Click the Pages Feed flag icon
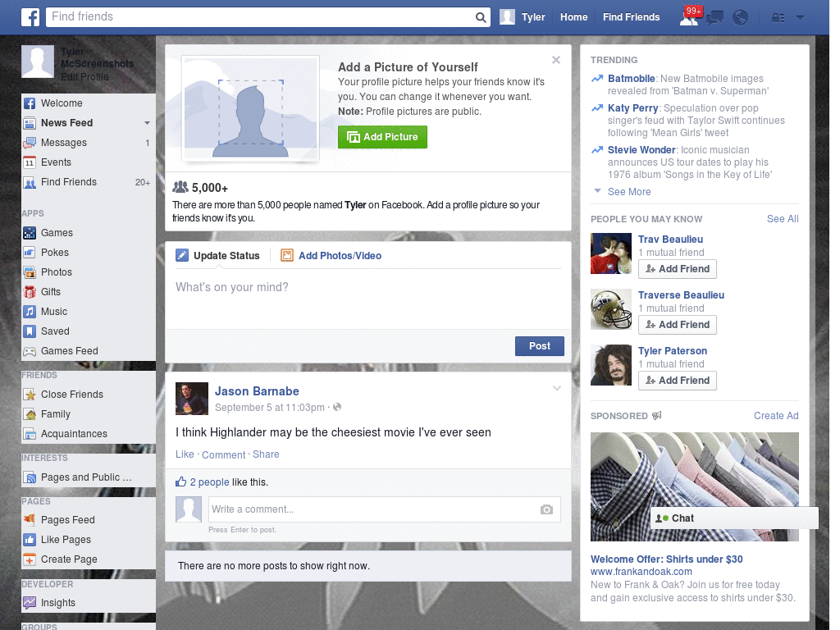This screenshot has width=840, height=630. click(x=30, y=519)
